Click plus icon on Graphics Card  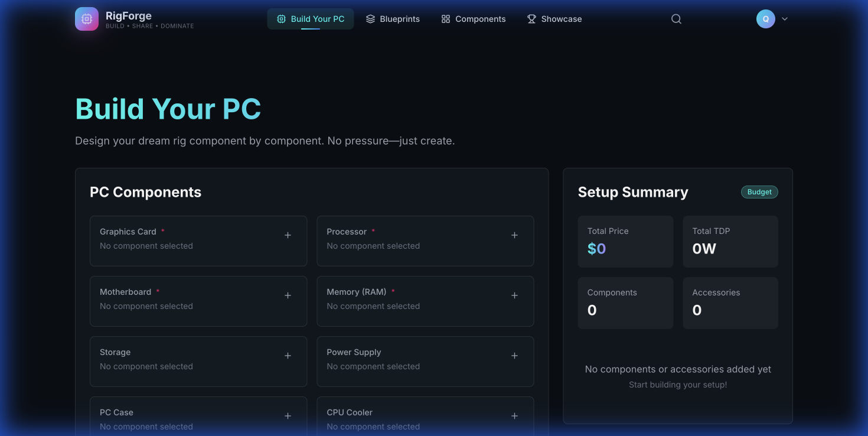288,235
